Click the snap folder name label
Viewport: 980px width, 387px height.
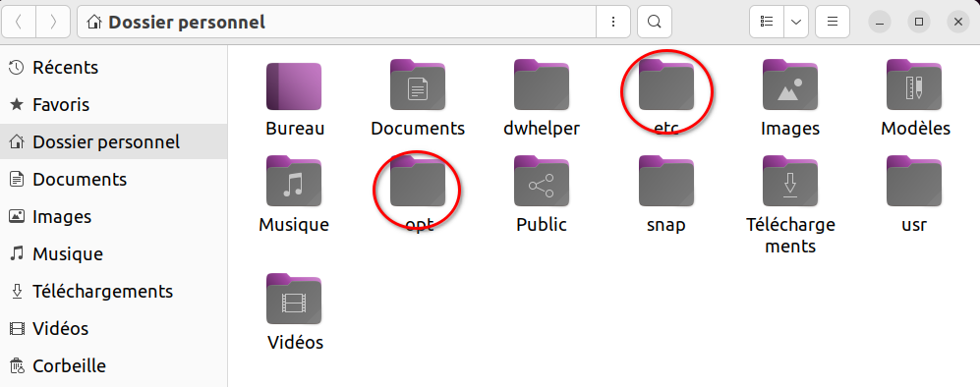[666, 225]
